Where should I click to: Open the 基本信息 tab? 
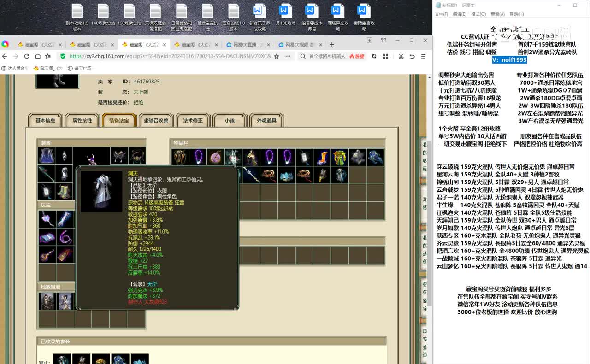tap(45, 120)
